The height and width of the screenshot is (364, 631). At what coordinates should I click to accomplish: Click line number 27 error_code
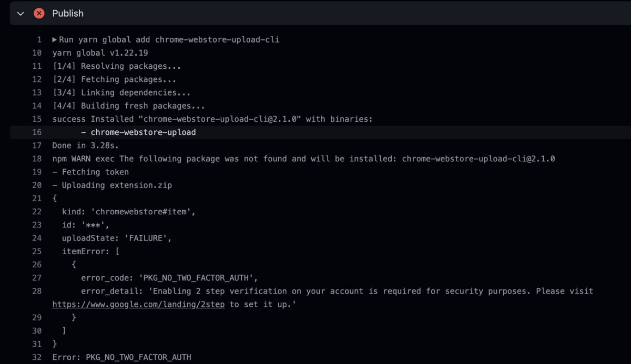coord(37,278)
